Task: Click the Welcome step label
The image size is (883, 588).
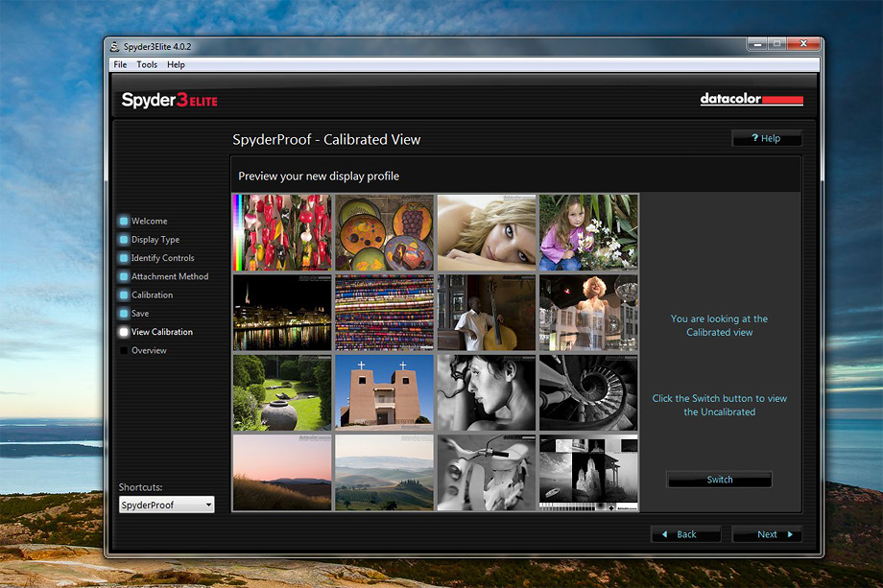Action: [x=149, y=222]
